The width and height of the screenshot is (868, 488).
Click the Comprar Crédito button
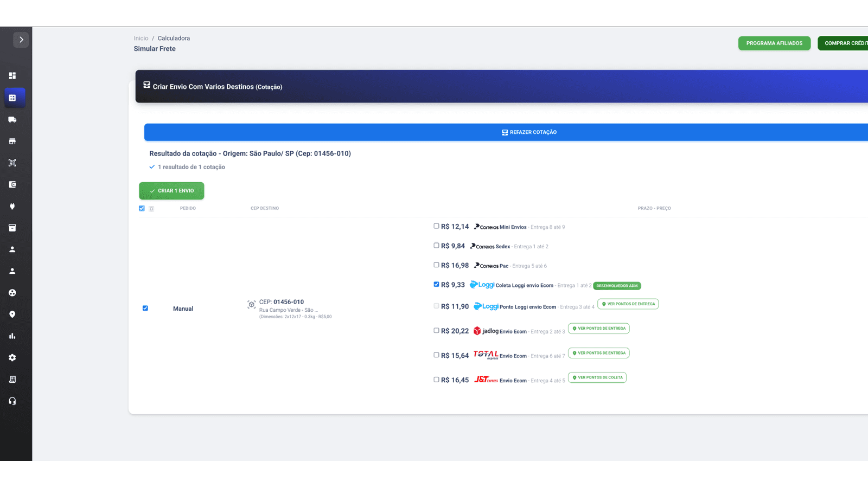click(x=843, y=43)
